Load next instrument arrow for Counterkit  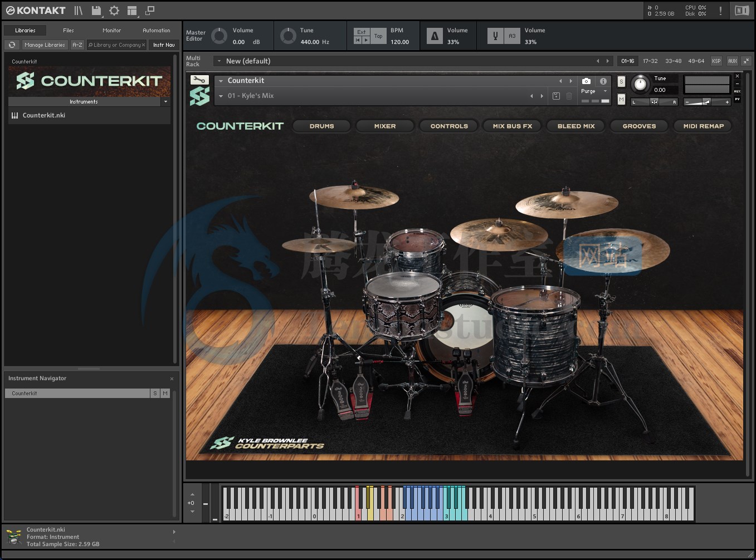570,81
